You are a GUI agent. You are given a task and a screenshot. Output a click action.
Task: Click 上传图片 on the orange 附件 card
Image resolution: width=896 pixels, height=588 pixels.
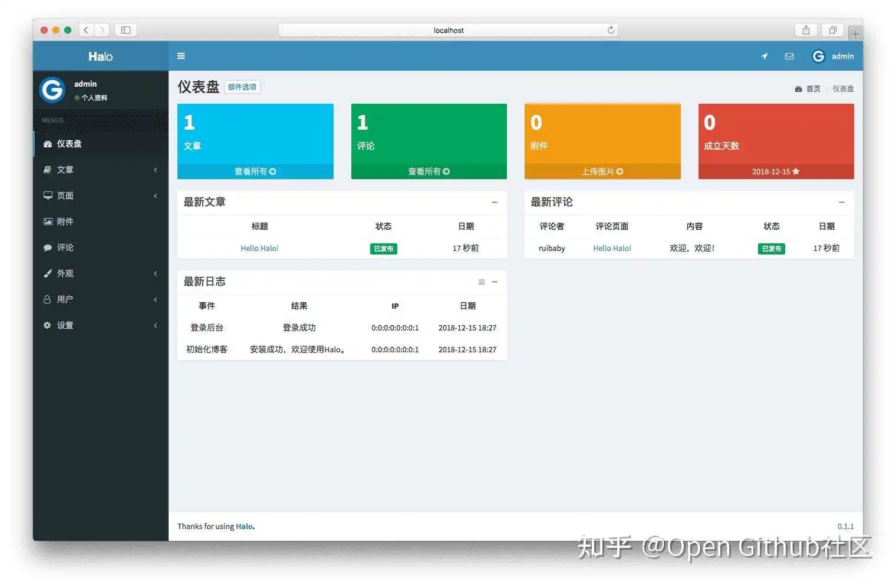coord(602,171)
